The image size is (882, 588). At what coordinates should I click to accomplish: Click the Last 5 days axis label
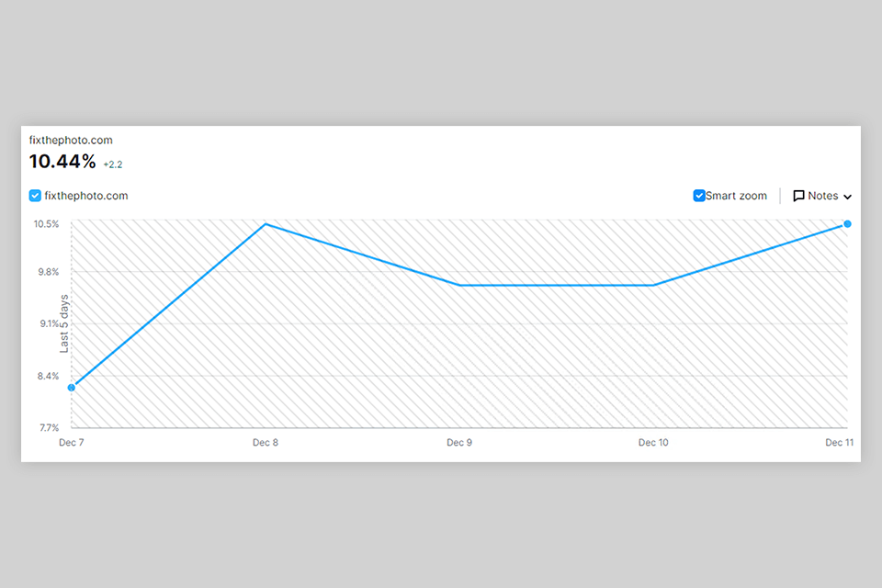pos(64,323)
